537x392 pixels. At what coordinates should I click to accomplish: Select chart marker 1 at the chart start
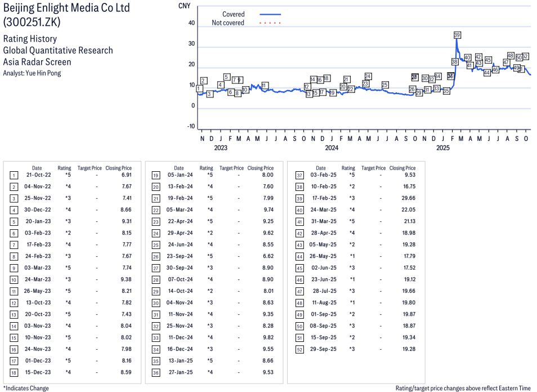(199, 88)
